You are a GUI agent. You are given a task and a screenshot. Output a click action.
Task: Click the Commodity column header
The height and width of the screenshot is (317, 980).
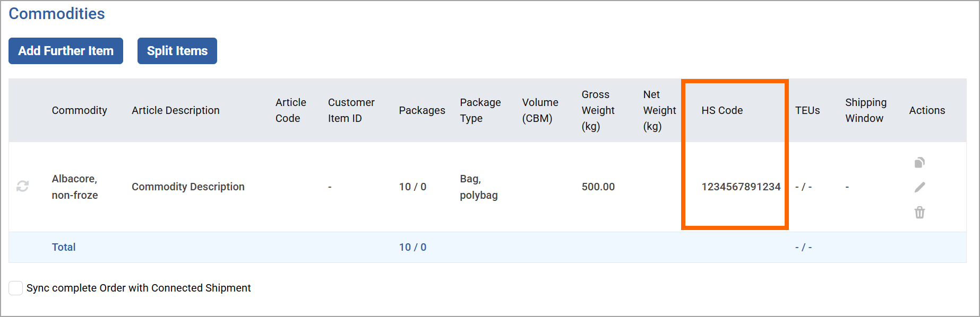click(x=80, y=110)
